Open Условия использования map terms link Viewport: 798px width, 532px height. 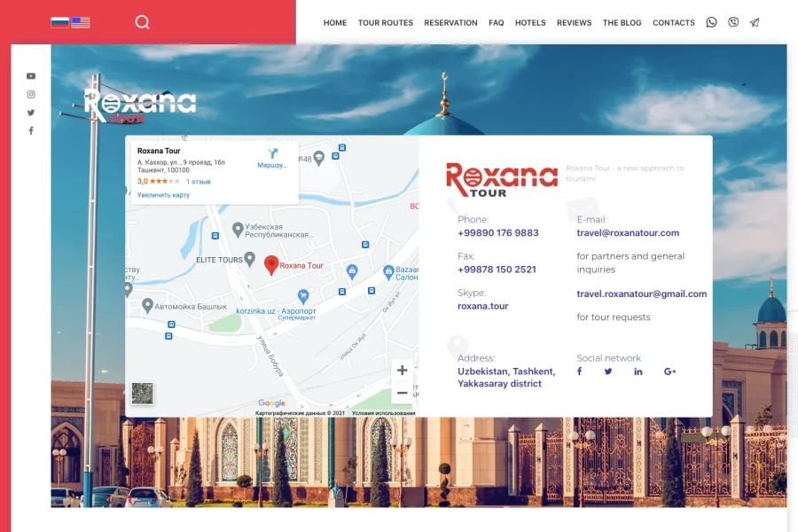(384, 413)
